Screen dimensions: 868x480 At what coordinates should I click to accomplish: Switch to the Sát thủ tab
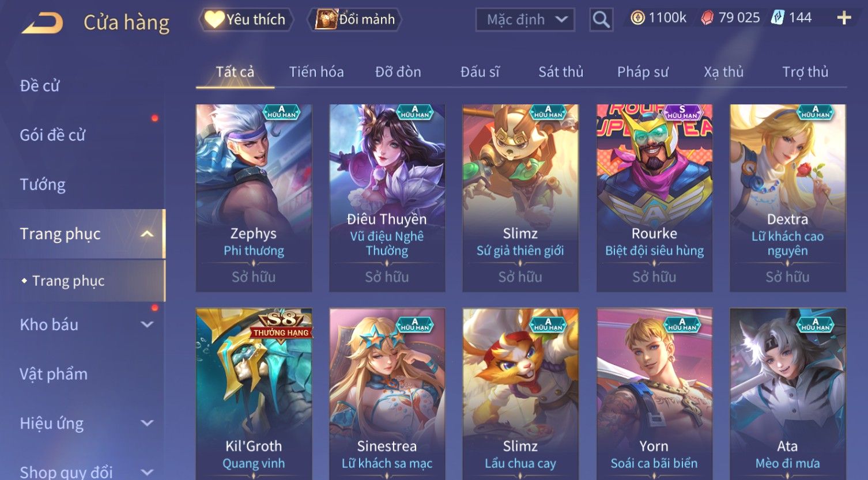point(561,72)
